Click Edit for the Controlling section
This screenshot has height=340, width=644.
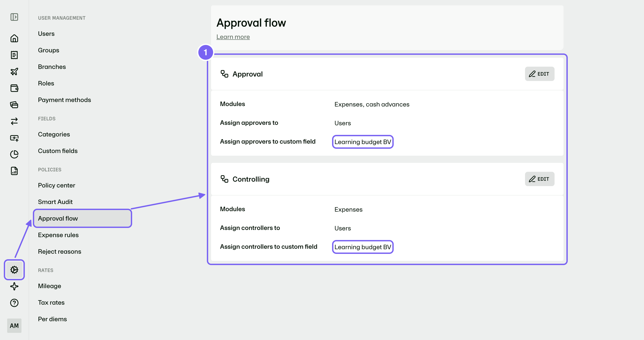pos(540,179)
